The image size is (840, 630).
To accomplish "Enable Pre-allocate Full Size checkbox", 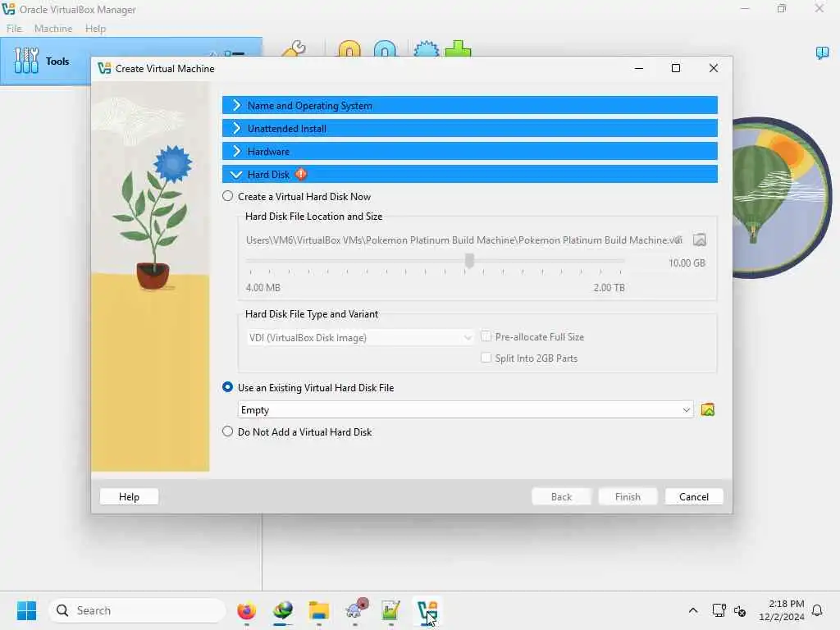I will (x=486, y=336).
